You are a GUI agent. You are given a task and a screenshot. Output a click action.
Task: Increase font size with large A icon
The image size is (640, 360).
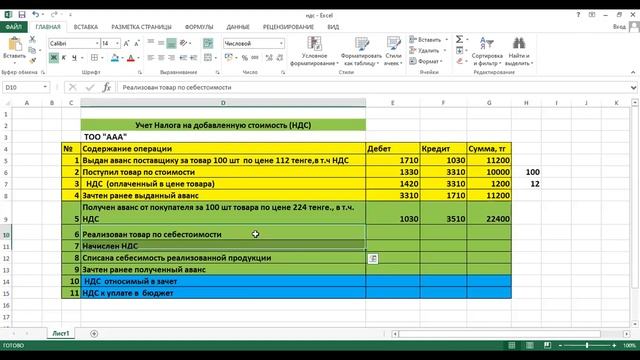click(x=127, y=43)
